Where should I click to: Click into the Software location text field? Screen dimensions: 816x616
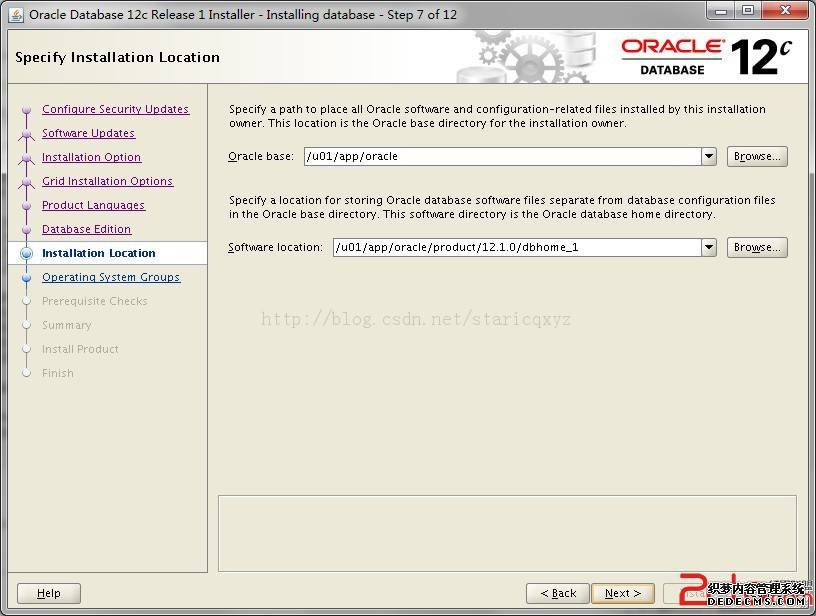(515, 247)
